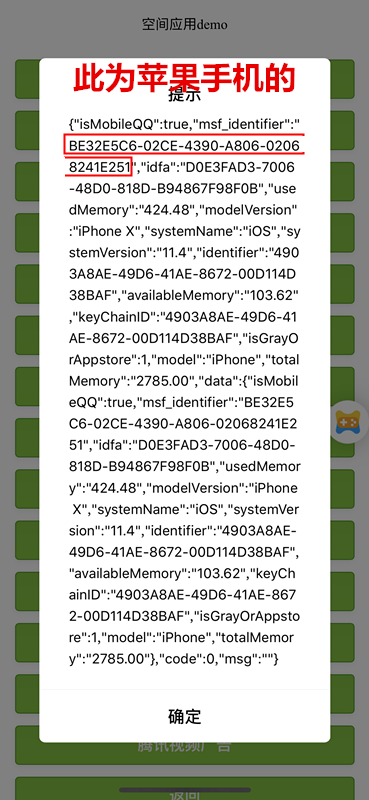369x800 pixels.
Task: Confirm the dialog with 确定
Action: (184, 716)
